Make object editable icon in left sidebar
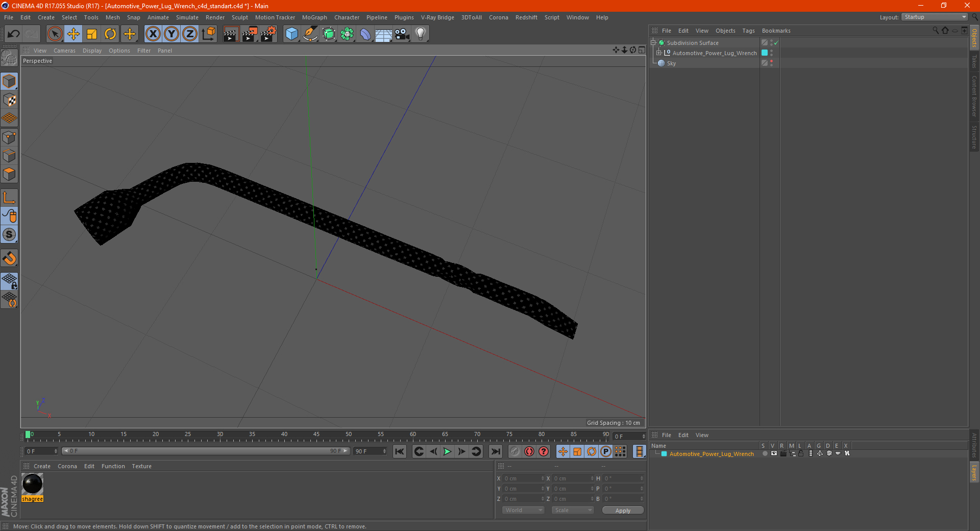 coord(9,58)
